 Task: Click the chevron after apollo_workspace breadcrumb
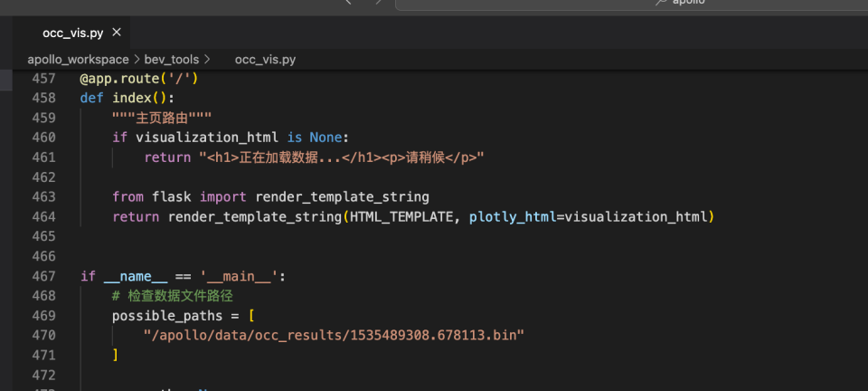[x=137, y=60]
